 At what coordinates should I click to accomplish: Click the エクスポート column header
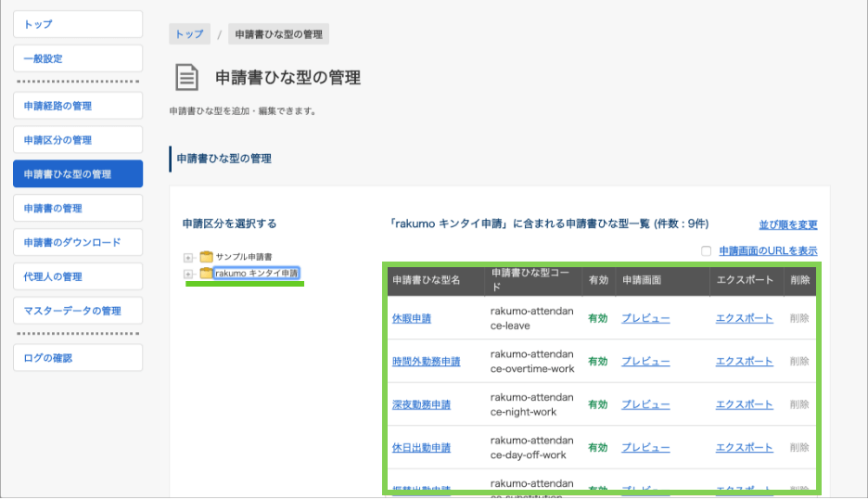click(747, 280)
